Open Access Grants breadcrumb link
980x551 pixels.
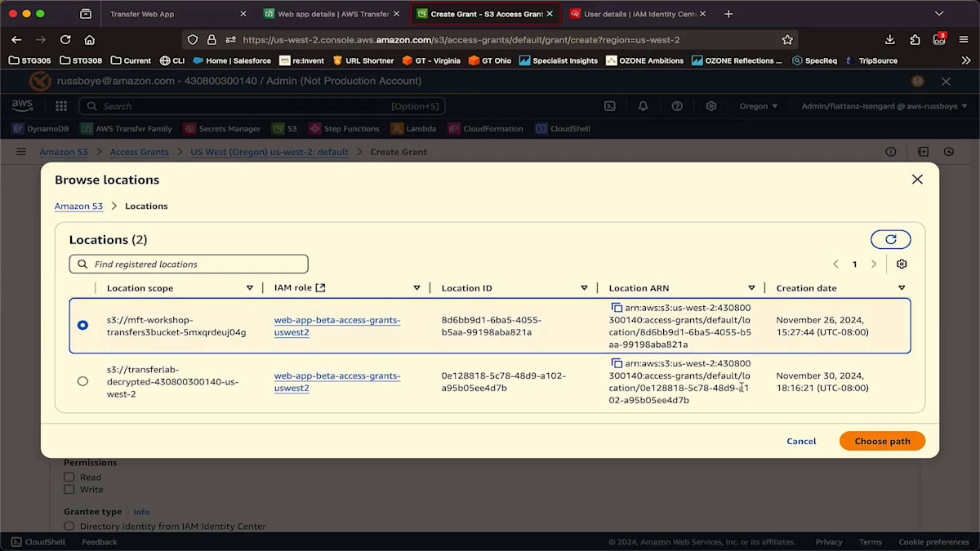point(139,152)
